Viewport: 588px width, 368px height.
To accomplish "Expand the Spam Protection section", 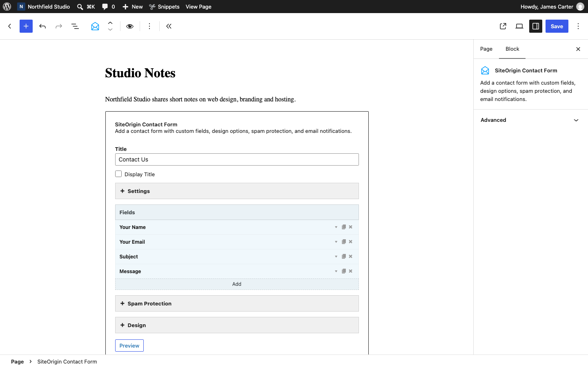I will click(237, 303).
